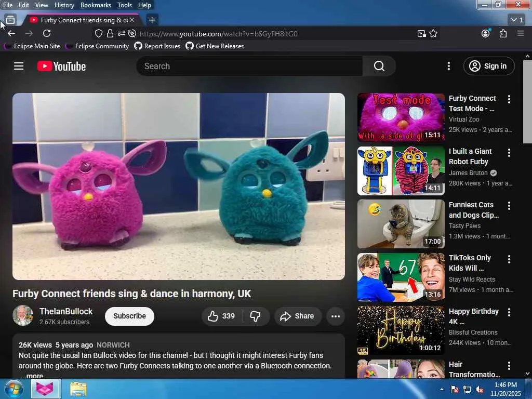Click the NORWICH location tag
The height and width of the screenshot is (399, 532).
point(113,345)
